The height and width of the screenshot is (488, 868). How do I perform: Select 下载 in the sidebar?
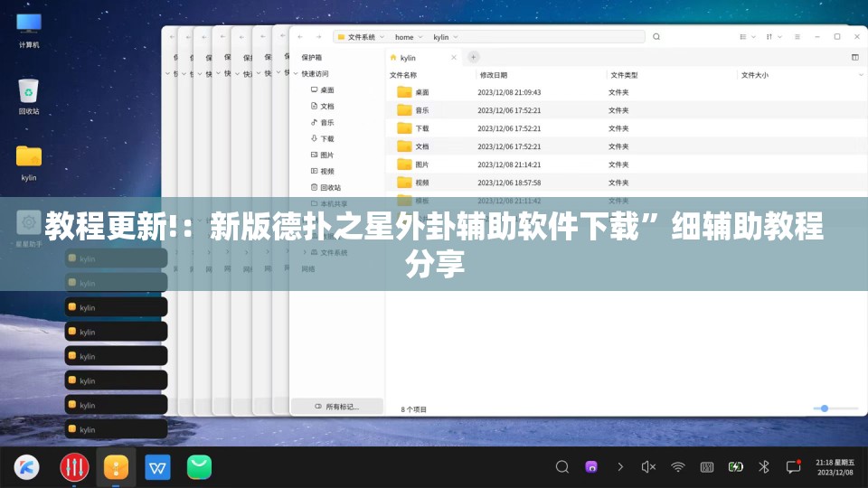322,139
